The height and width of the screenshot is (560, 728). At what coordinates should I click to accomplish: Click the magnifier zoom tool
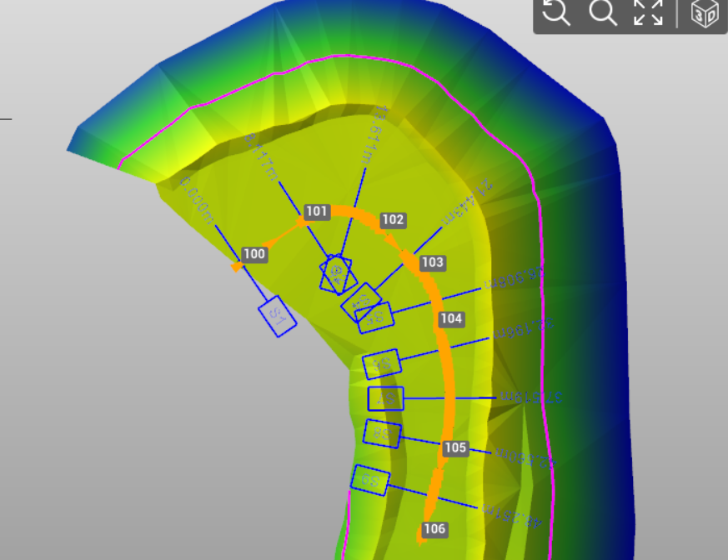pos(602,12)
